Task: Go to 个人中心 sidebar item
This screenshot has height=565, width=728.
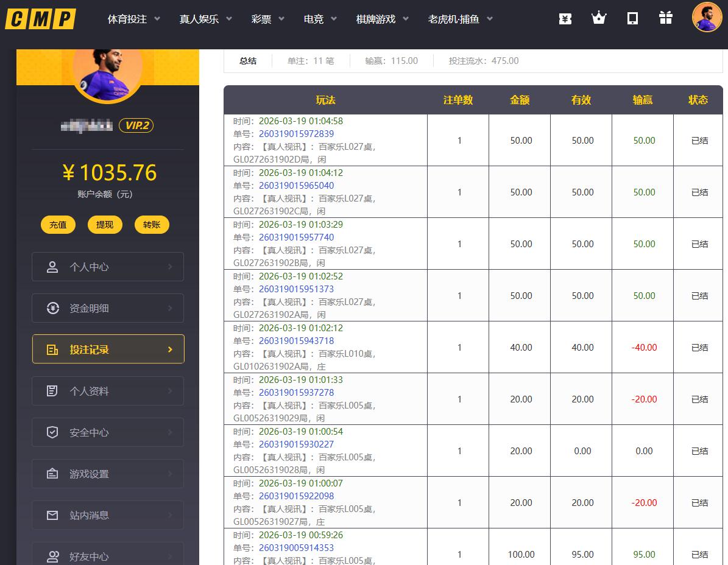Action: click(x=108, y=267)
